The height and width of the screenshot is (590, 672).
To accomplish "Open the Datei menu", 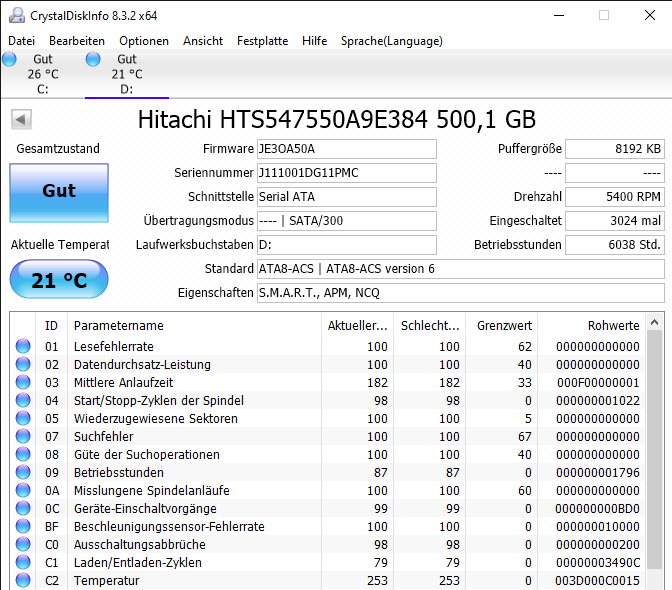I will pyautogui.click(x=21, y=41).
